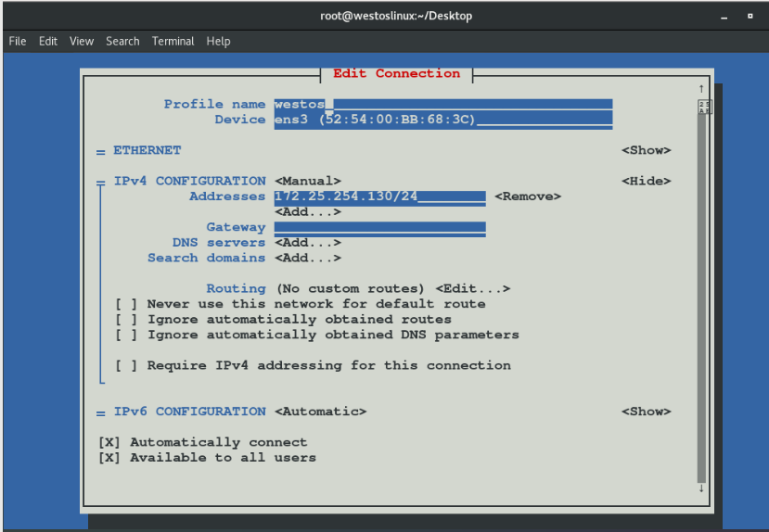
Task: Click the Profile name field containing westos
Action: pyautogui.click(x=443, y=105)
